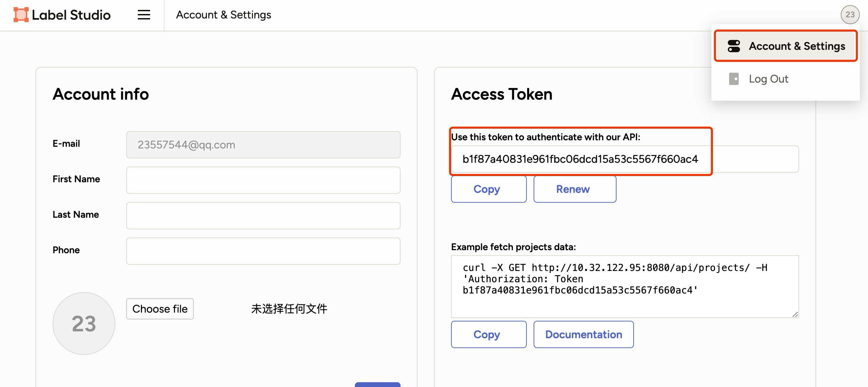868x387 pixels.
Task: Grab the textarea resize handle corner
Action: click(x=795, y=314)
